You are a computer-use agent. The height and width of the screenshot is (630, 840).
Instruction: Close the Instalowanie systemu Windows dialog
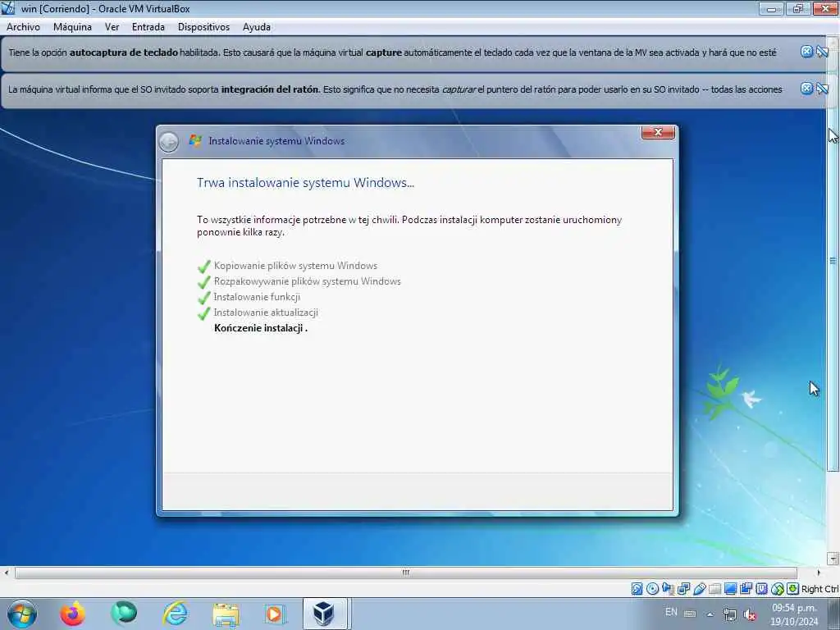[x=659, y=132]
